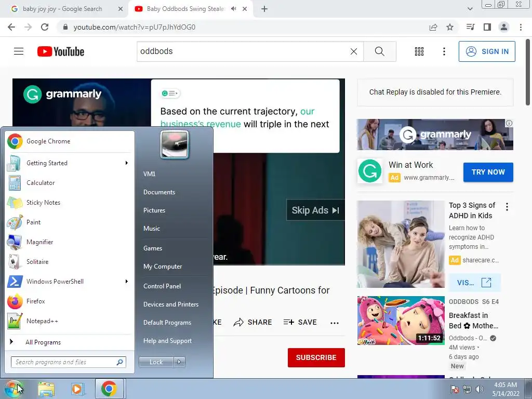Open Games from the Start menu
The image size is (532, 399).
153,248
